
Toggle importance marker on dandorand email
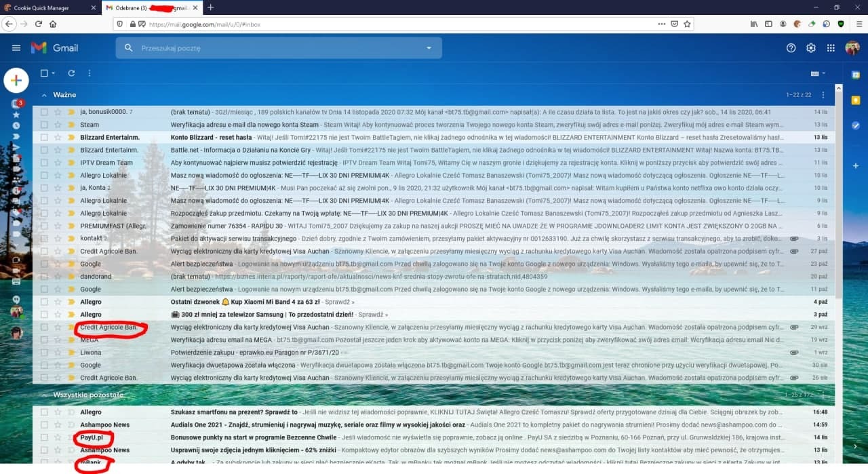click(71, 277)
